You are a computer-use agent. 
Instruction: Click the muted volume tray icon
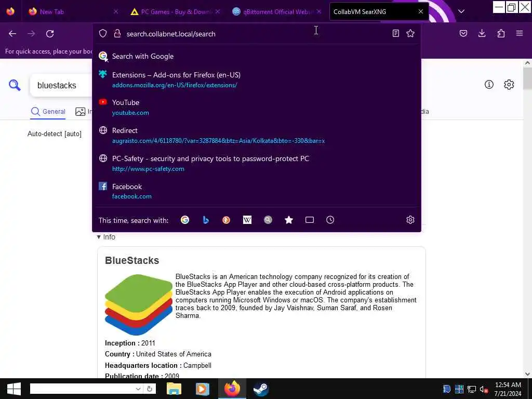(484, 389)
